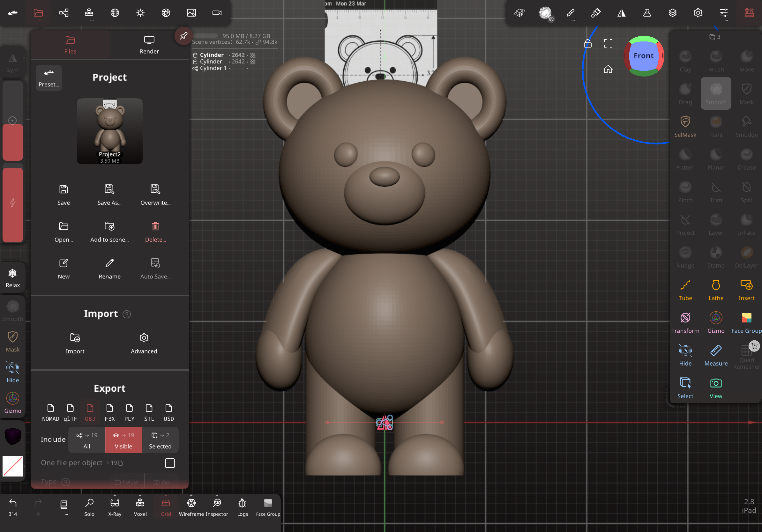762x532 pixels.
Task: Expand the Voxel remesh options
Action: (x=140, y=495)
